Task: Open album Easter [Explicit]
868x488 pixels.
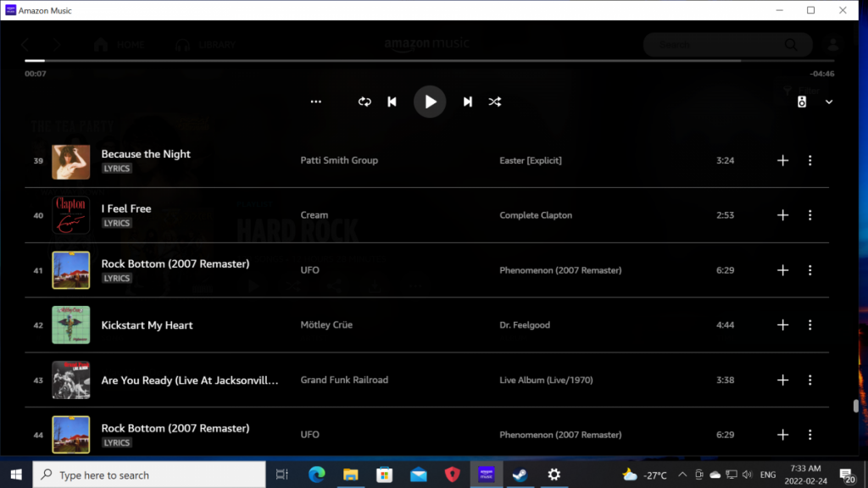Action: tap(531, 160)
